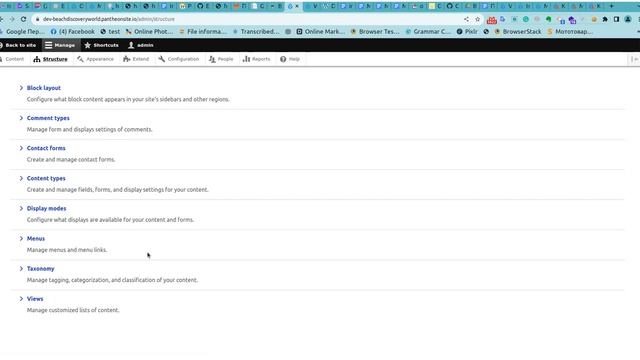
Task: Open a new browser tab with plus
Action: [x=611, y=6]
